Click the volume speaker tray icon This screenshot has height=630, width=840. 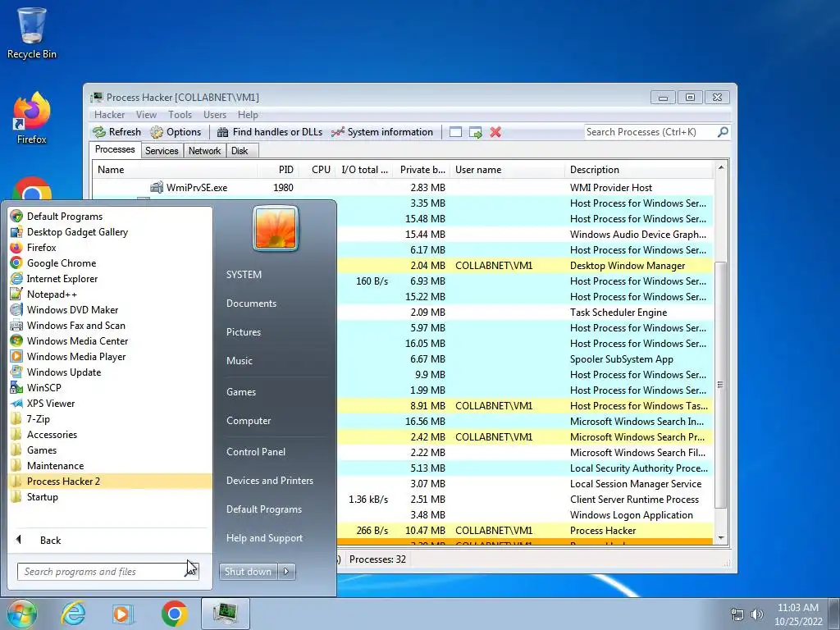757,614
